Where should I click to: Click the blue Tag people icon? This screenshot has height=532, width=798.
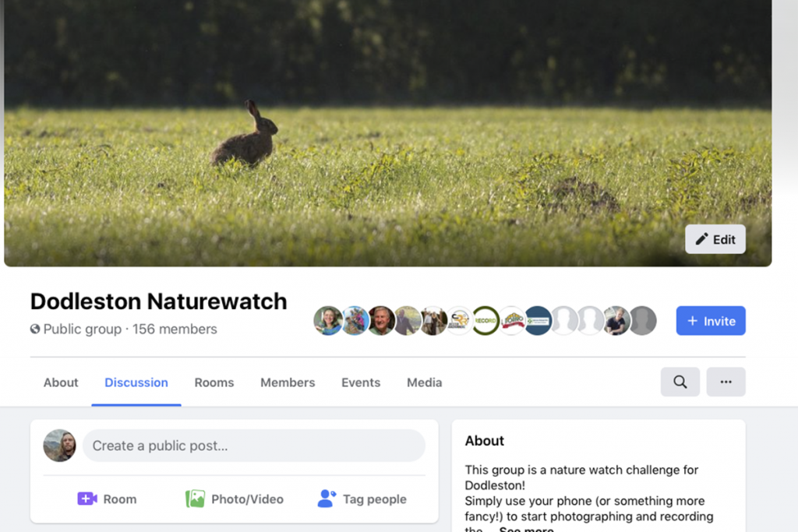[327, 499]
